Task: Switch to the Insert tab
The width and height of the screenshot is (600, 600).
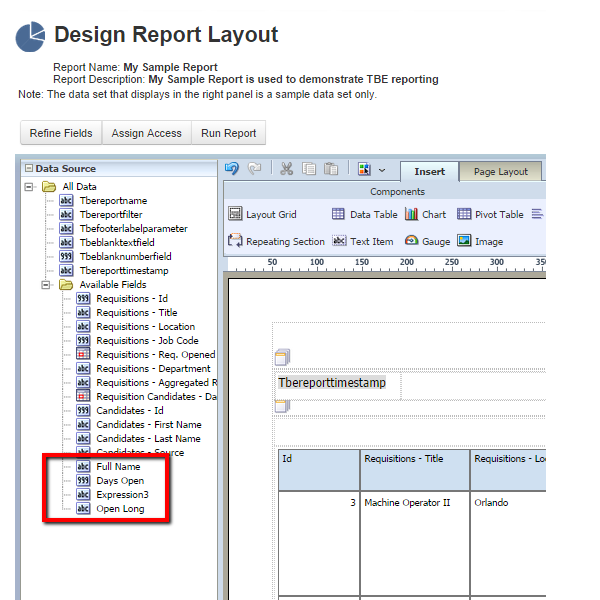Action: pos(429,171)
